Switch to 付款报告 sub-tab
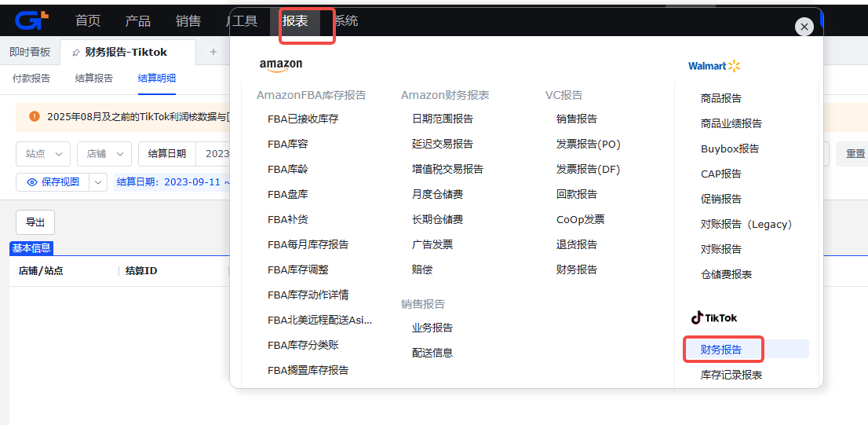 click(x=31, y=78)
